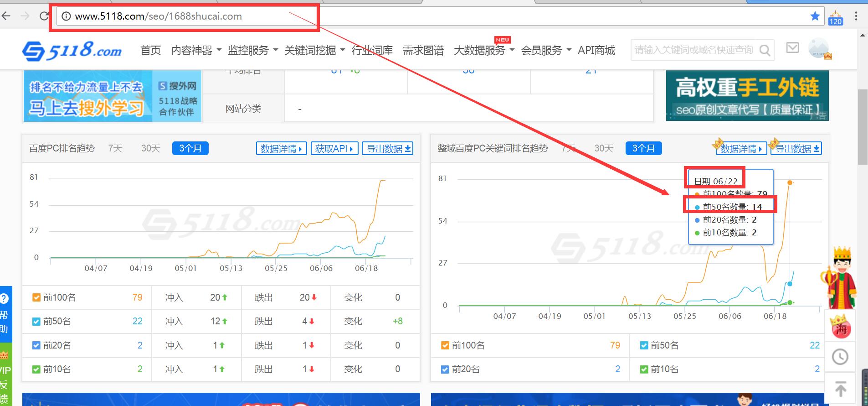This screenshot has width=868, height=406.
Task: Click the green data point on right chart
Action: pyautogui.click(x=790, y=302)
